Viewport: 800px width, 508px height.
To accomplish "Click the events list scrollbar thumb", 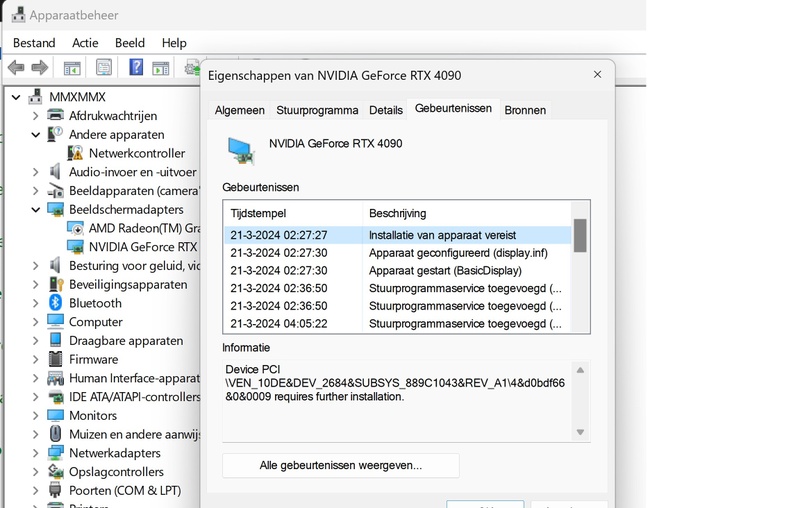I will 580,235.
